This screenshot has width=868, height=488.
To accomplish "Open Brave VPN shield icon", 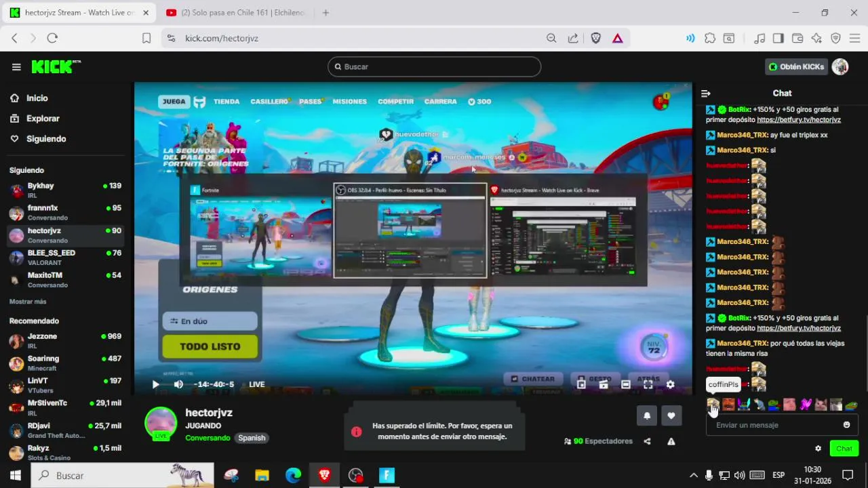I will 835,39.
